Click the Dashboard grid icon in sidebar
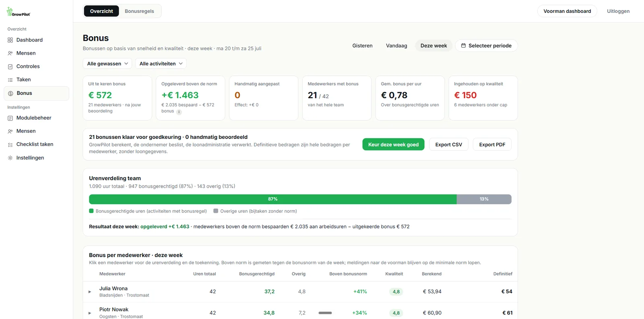Screen dimensions: 644x319 (x=10, y=40)
